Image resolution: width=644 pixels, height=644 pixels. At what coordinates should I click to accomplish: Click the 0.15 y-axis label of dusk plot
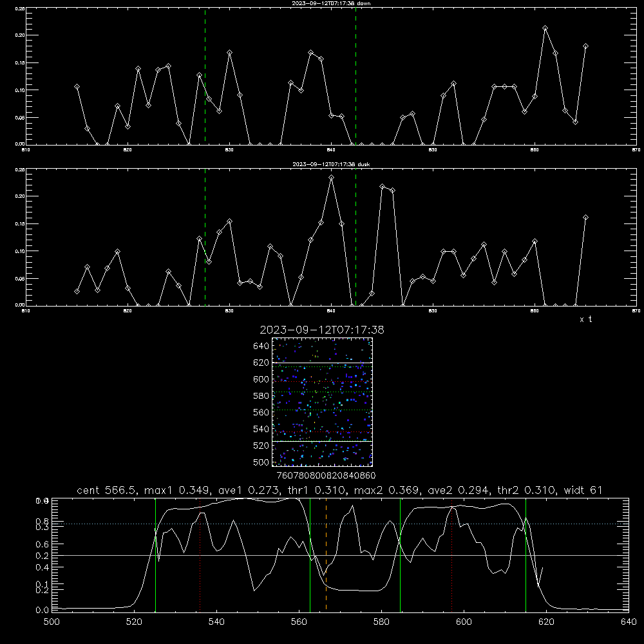tap(20, 224)
